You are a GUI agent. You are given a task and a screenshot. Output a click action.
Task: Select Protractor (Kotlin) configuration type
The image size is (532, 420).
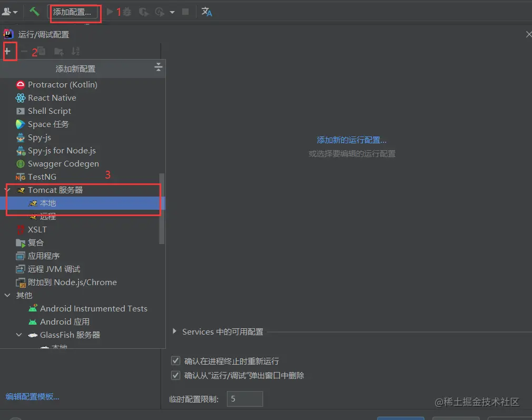tap(83, 84)
